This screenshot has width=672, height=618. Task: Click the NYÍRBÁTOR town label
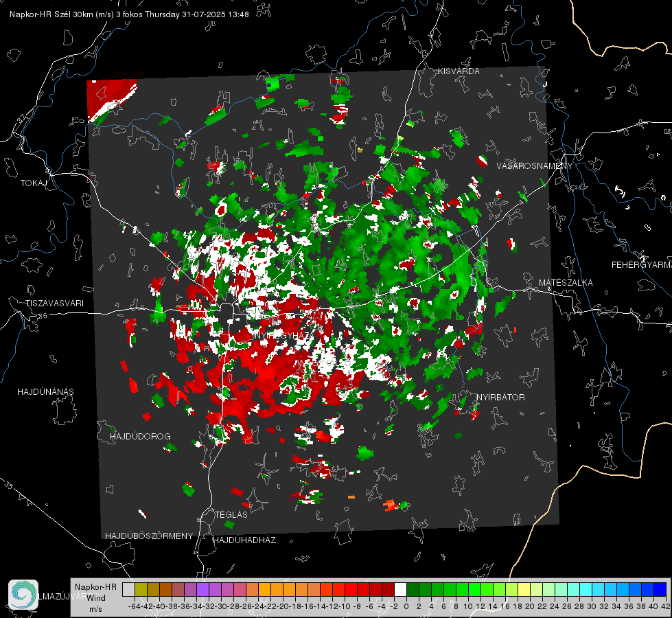click(500, 398)
